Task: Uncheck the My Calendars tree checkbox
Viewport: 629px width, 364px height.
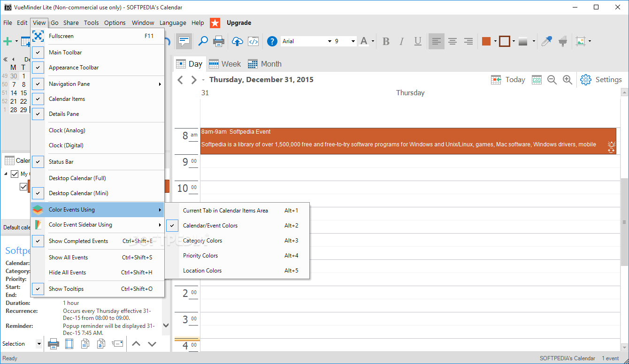Action: [15, 174]
